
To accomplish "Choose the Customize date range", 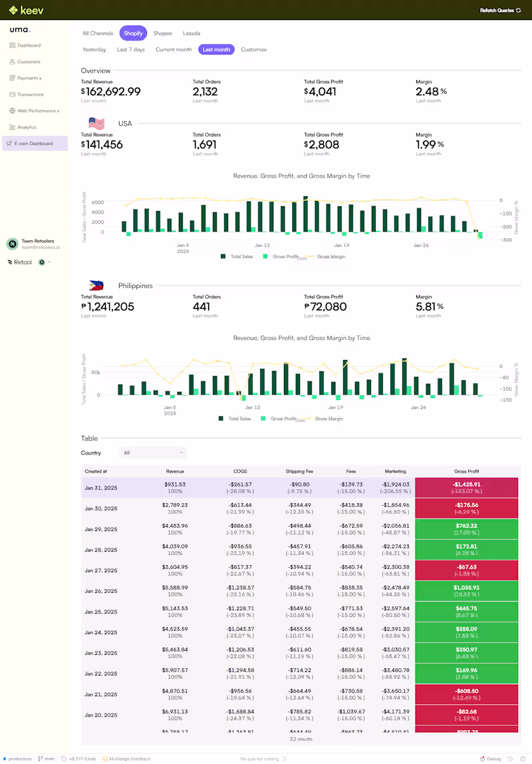I will (x=253, y=50).
